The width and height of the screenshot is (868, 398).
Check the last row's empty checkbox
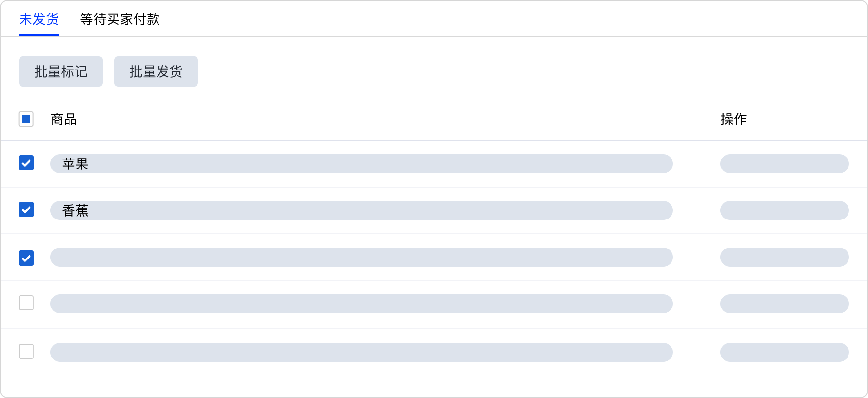26,351
